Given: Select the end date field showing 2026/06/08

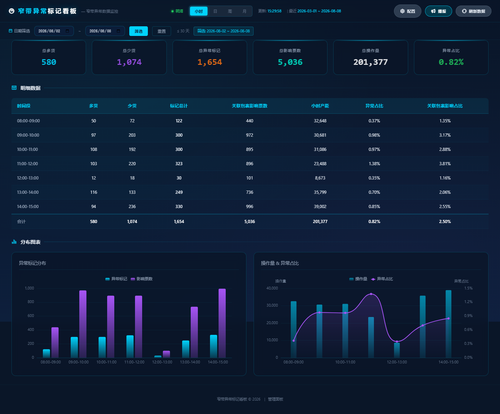Looking at the screenshot, I should [105, 31].
